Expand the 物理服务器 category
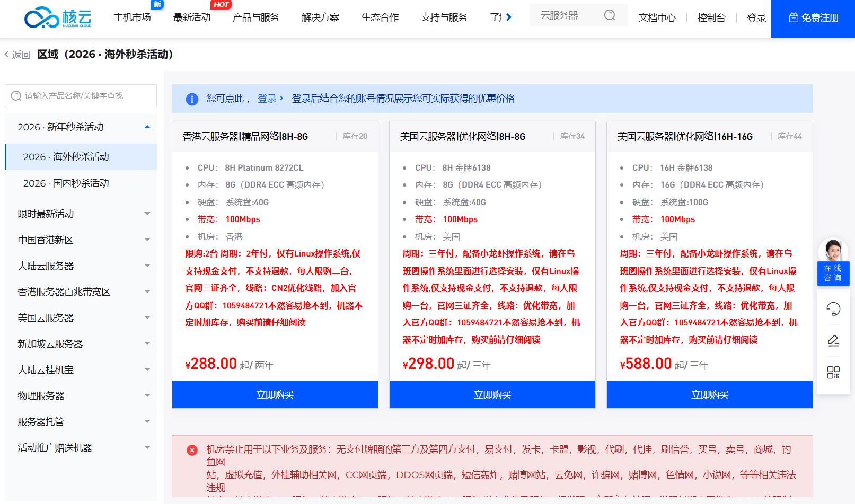 click(x=147, y=395)
